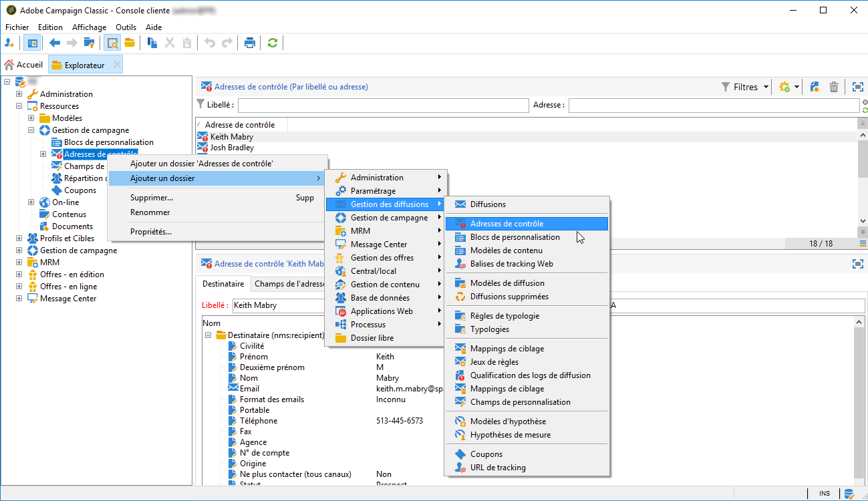This screenshot has height=501, width=868.
Task: Click the user connection icon in the toolbar
Action: (9, 43)
